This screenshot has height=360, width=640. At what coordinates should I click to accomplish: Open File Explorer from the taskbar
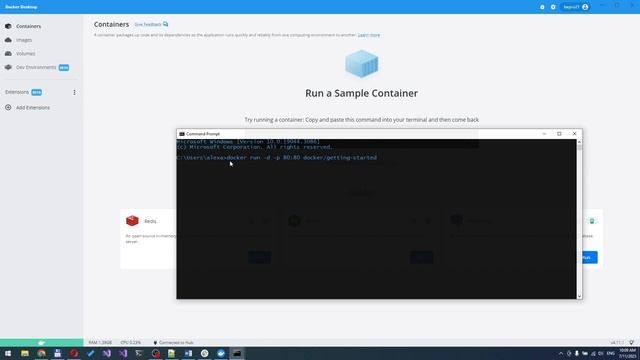click(25, 353)
